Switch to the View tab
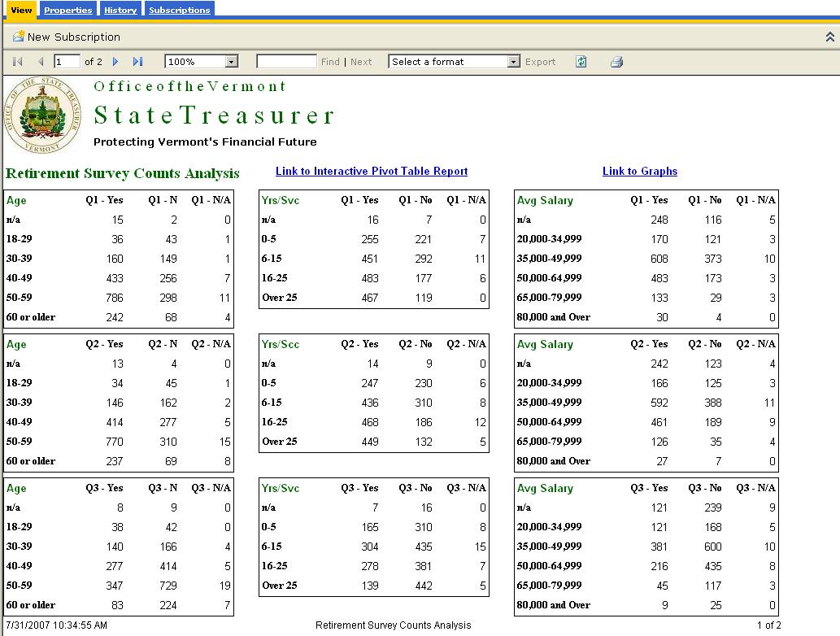This screenshot has height=636, width=840. click(x=21, y=10)
